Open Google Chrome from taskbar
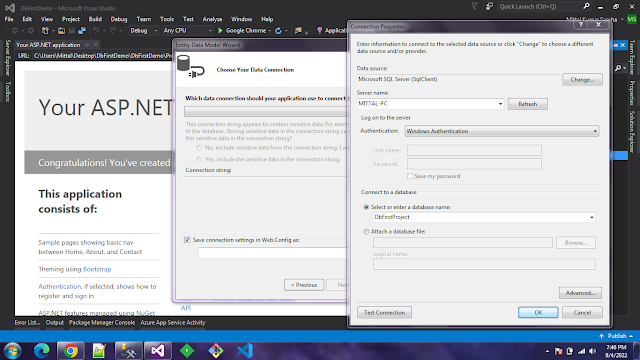Screen dimensions: 640x360 (x=71, y=351)
